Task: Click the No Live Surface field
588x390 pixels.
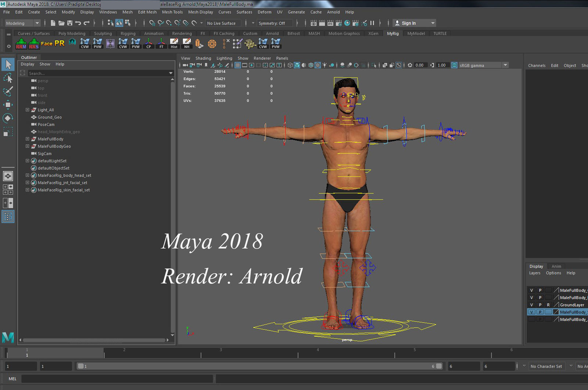Action: 223,23
